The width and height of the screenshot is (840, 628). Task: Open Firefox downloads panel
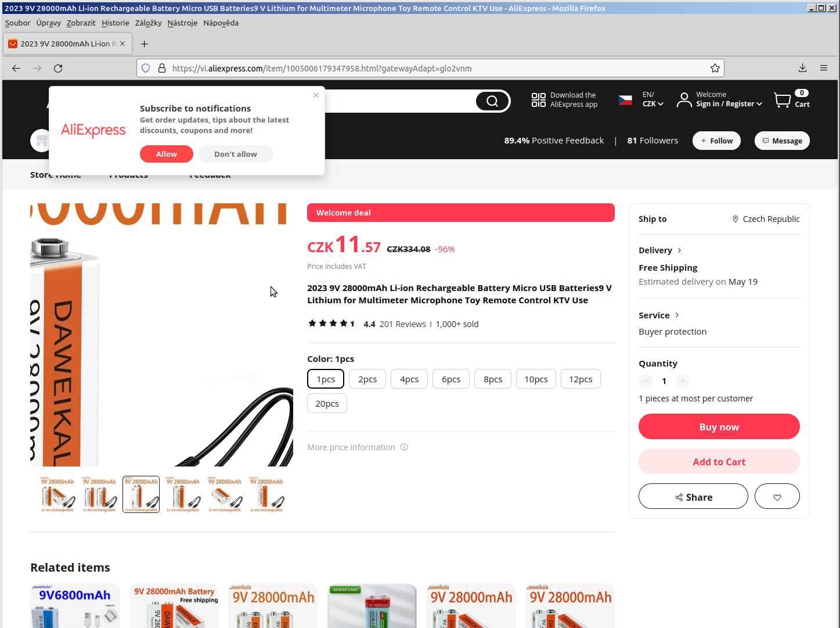803,68
